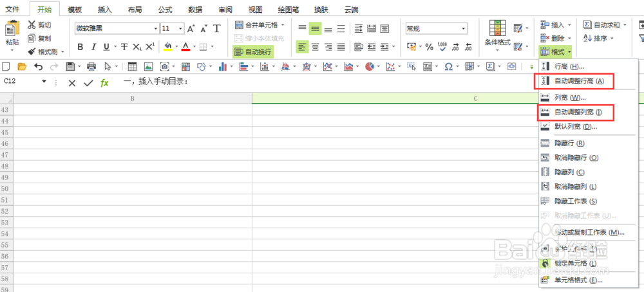This screenshot has height=292, width=644.
Task: Expand the Insert (插入) dropdown in ribbon
Action: click(569, 25)
